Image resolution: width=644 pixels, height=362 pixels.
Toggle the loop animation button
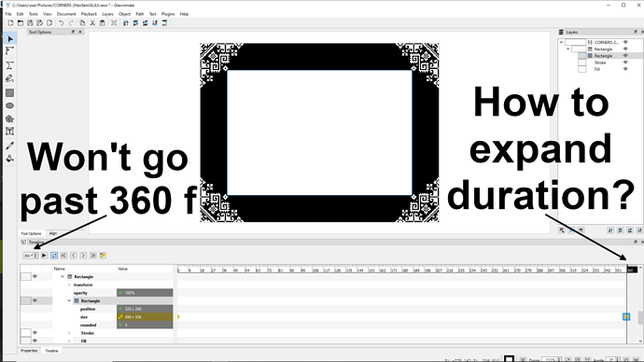click(x=54, y=256)
